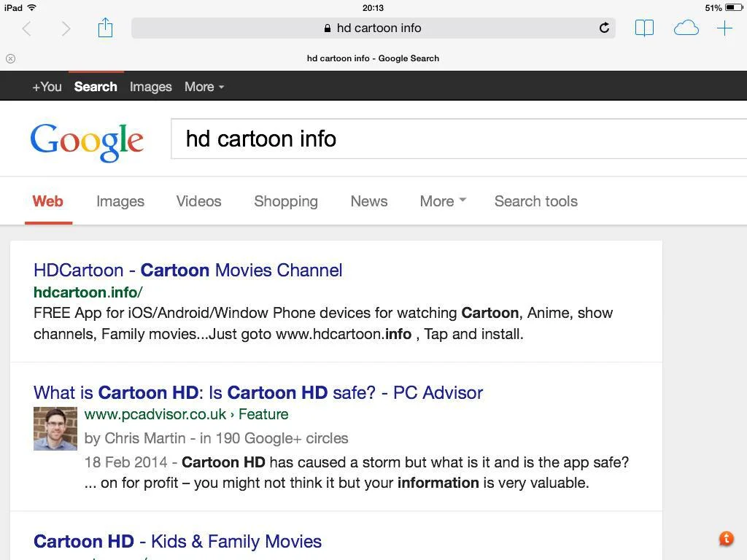Switch to the Images results tab
The image size is (747, 560).
120,201
